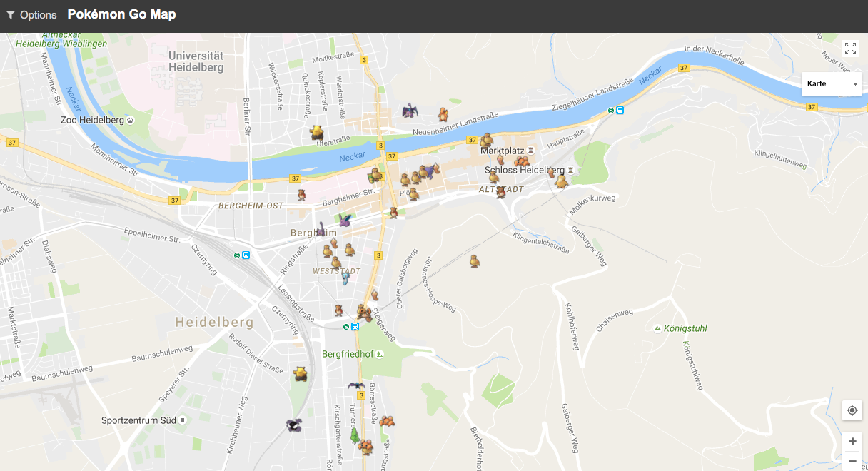868x471 pixels.
Task: Click the Bergfriedhof cemetery icon
Action: point(380,354)
